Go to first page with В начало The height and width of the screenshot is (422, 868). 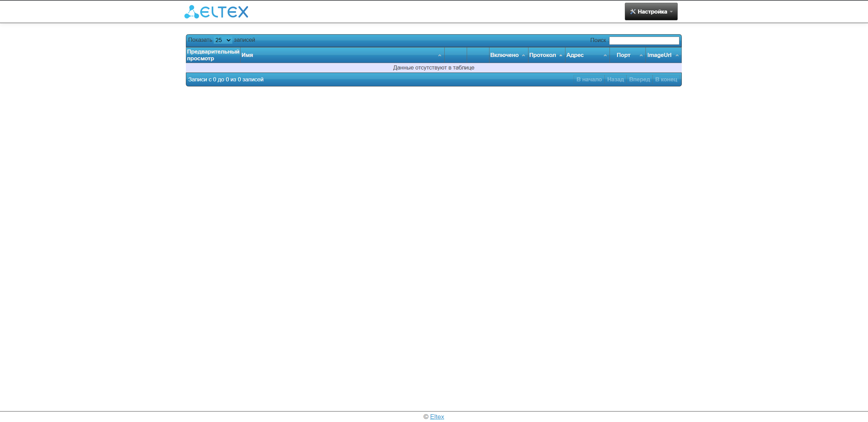589,80
